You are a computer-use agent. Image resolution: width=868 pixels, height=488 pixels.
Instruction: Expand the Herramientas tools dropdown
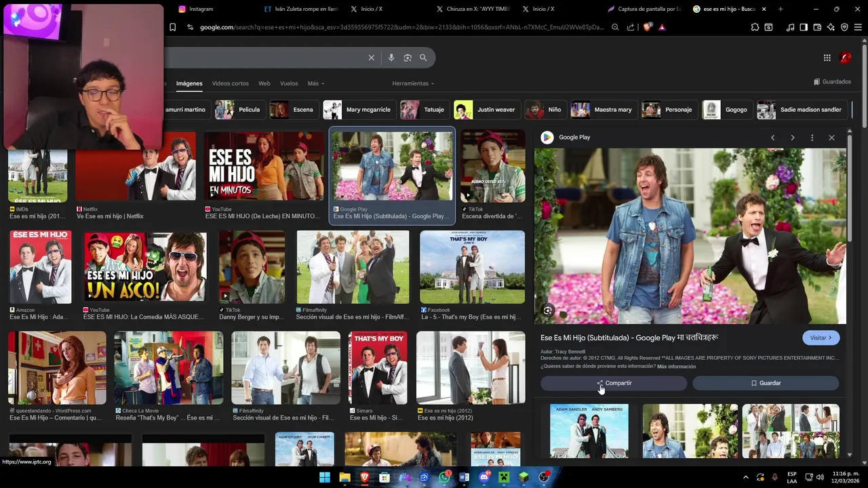pos(413,83)
